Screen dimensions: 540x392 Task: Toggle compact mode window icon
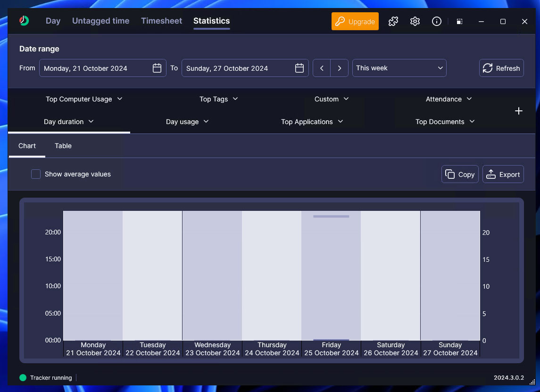pyautogui.click(x=459, y=21)
